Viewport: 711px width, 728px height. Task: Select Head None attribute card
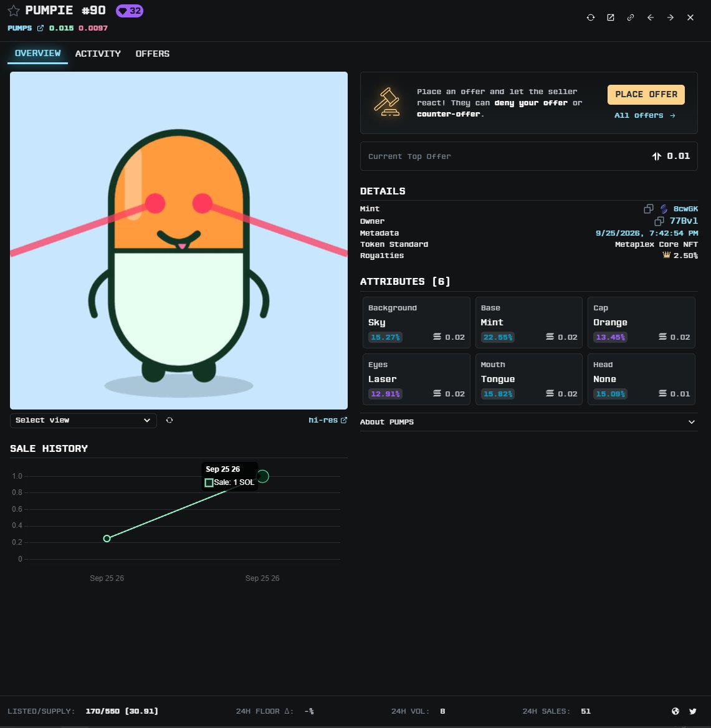[x=641, y=380]
